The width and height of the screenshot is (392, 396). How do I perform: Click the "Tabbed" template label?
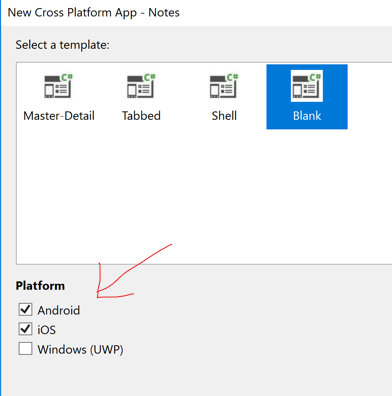coord(141,116)
